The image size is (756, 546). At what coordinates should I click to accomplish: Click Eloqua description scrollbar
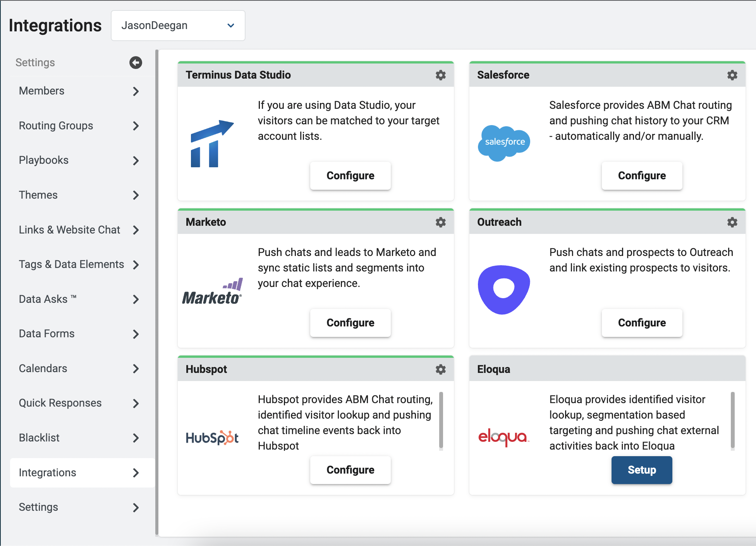[733, 421]
